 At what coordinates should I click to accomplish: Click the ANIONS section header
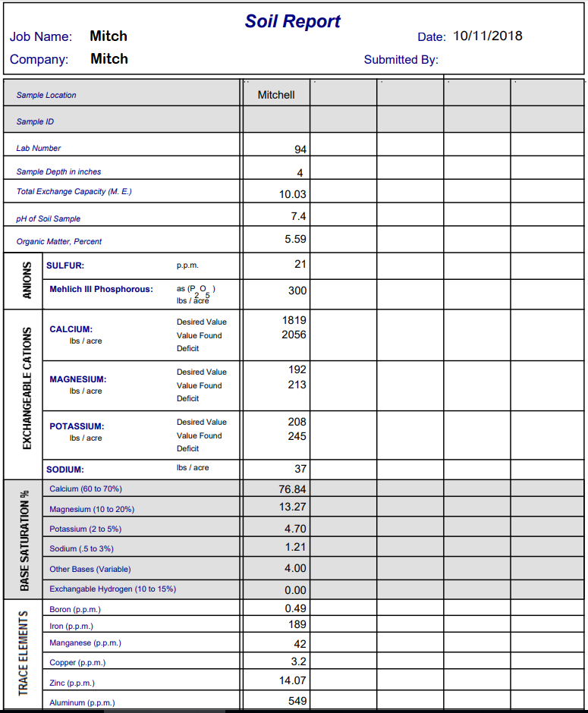(27, 280)
